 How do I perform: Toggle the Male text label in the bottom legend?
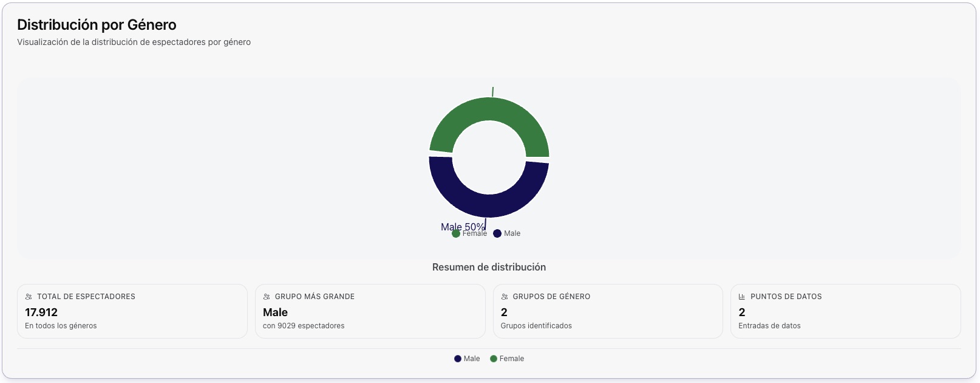[x=472, y=359]
